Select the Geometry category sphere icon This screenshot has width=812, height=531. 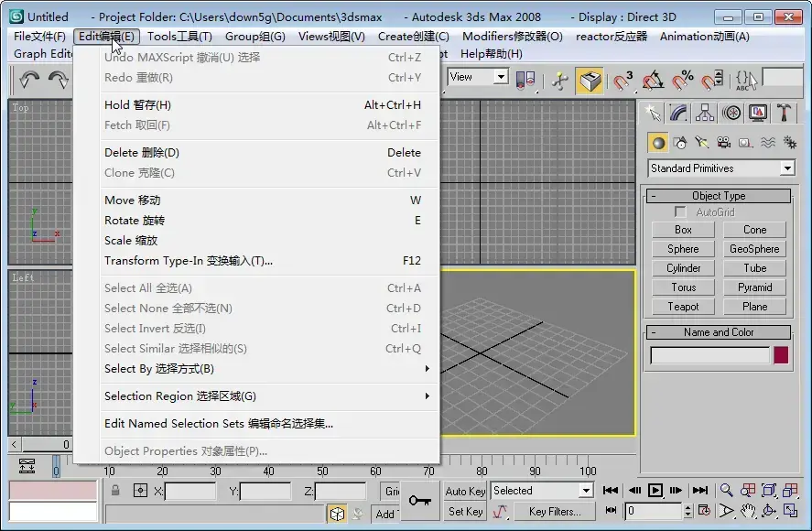click(658, 143)
